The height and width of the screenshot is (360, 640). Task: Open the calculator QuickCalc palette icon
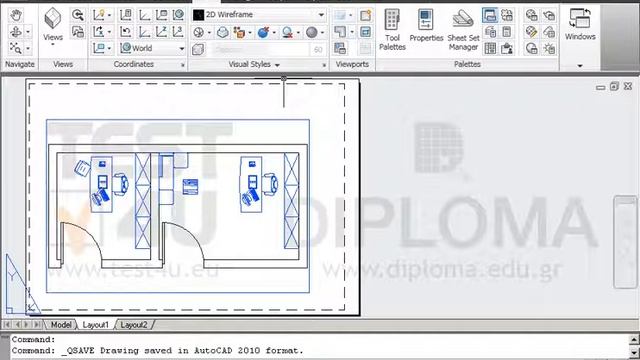[x=507, y=32]
